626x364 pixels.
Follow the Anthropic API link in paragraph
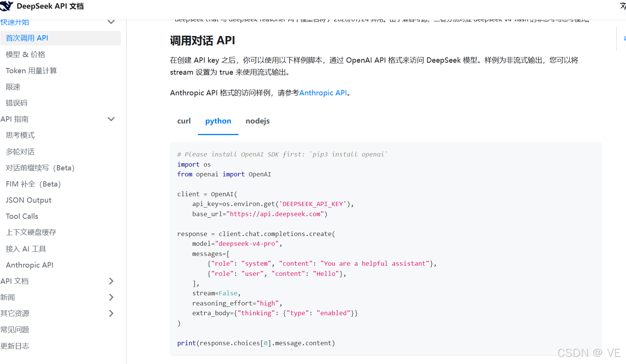coord(323,93)
